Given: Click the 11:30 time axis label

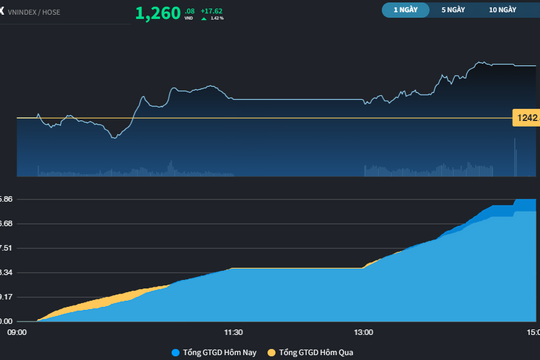Looking at the screenshot, I should point(233,332).
